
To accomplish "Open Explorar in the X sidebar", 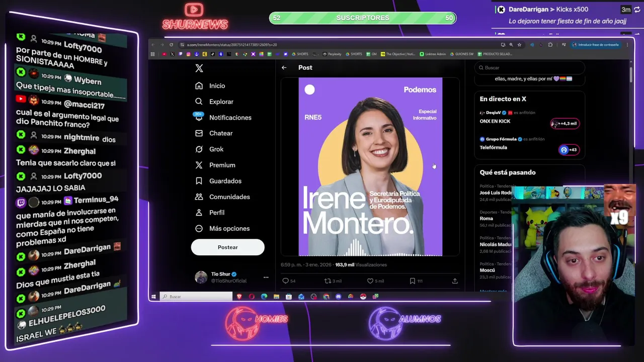I will (215, 102).
